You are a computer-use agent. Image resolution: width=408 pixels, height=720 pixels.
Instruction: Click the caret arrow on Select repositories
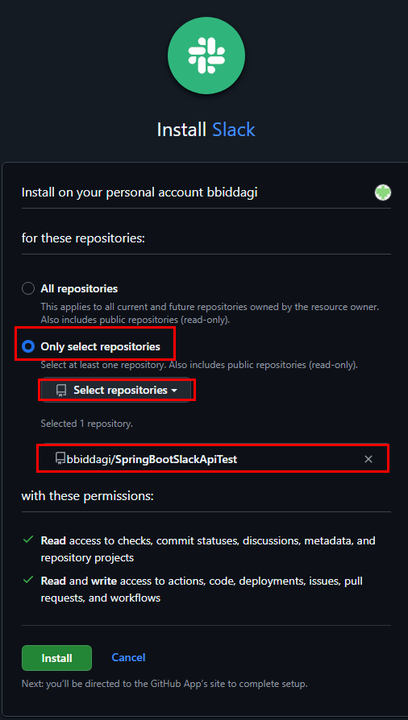point(174,391)
